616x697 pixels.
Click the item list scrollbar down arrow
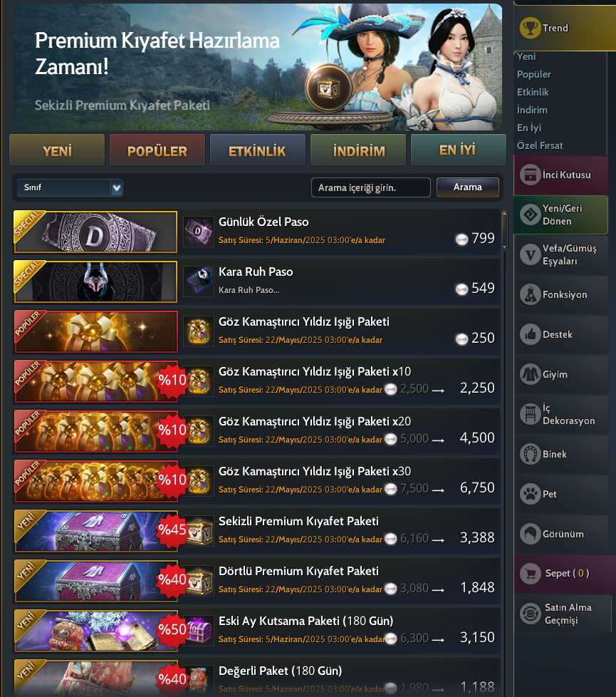(504, 247)
